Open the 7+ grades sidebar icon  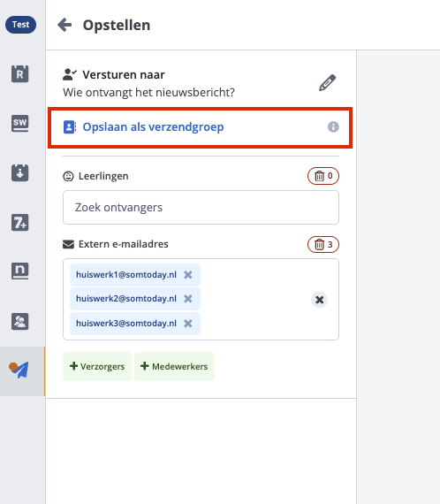coord(20,223)
